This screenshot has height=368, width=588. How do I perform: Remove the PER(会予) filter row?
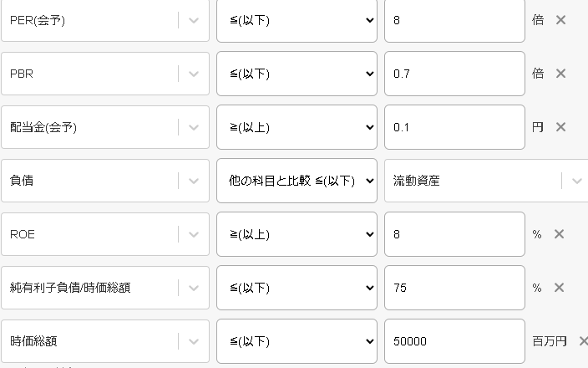(x=560, y=20)
